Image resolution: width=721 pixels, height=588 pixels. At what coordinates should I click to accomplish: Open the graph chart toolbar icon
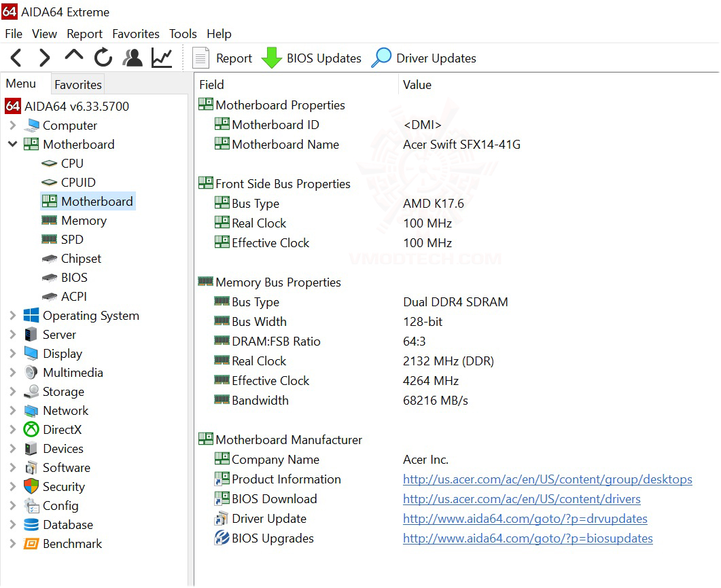click(x=162, y=58)
